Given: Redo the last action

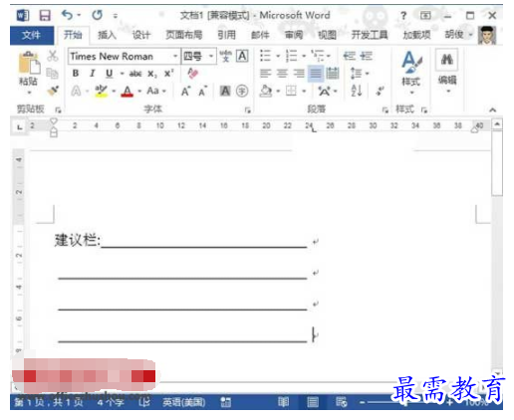Looking at the screenshot, I should coord(97,15).
